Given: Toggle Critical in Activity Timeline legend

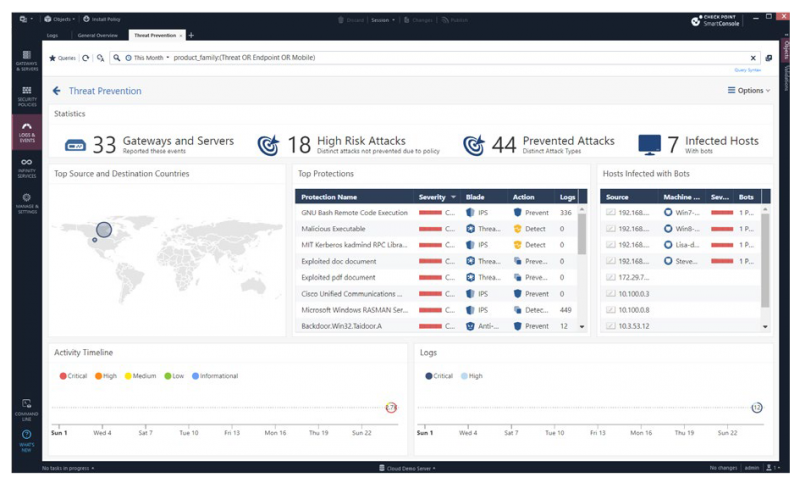Looking at the screenshot, I should 73,376.
